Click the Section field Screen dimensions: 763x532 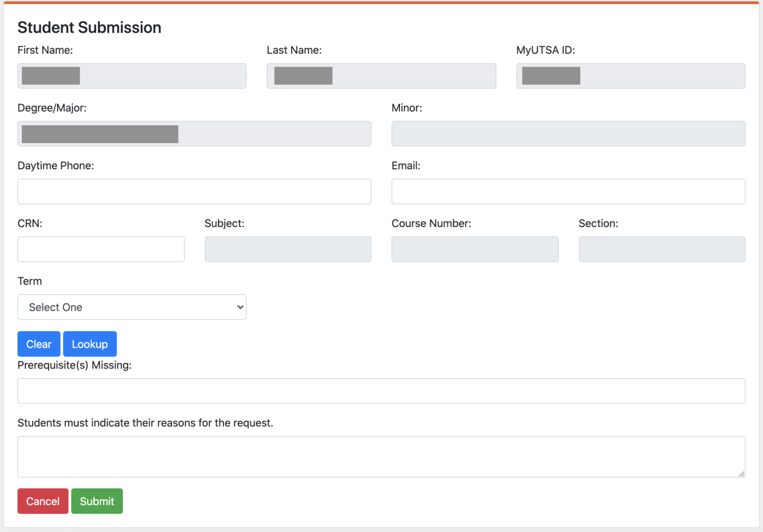(662, 249)
